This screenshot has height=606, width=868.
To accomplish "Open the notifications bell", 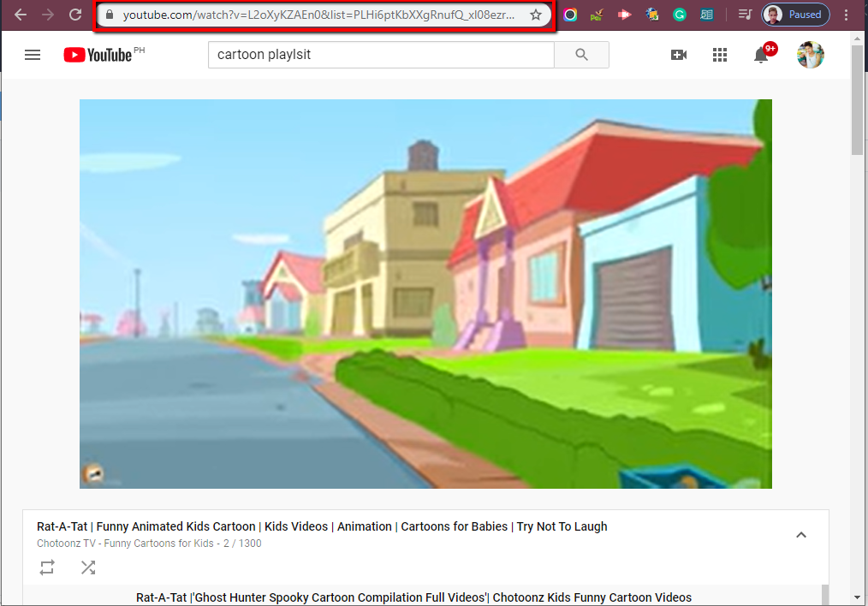I will (x=761, y=56).
